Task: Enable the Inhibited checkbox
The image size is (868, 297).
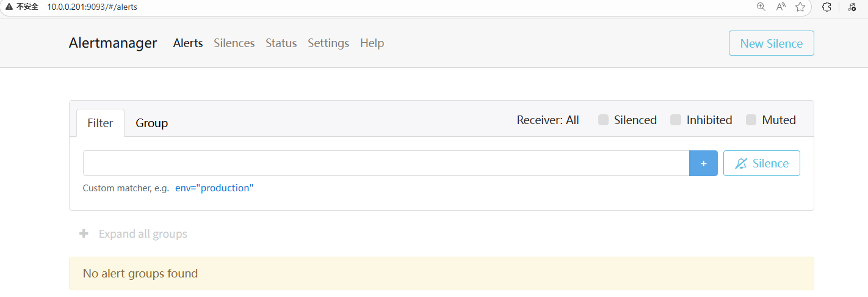Action: [676, 120]
